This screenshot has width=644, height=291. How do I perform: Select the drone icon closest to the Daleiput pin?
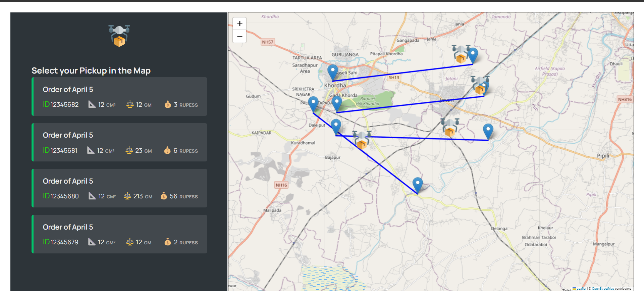(x=362, y=140)
